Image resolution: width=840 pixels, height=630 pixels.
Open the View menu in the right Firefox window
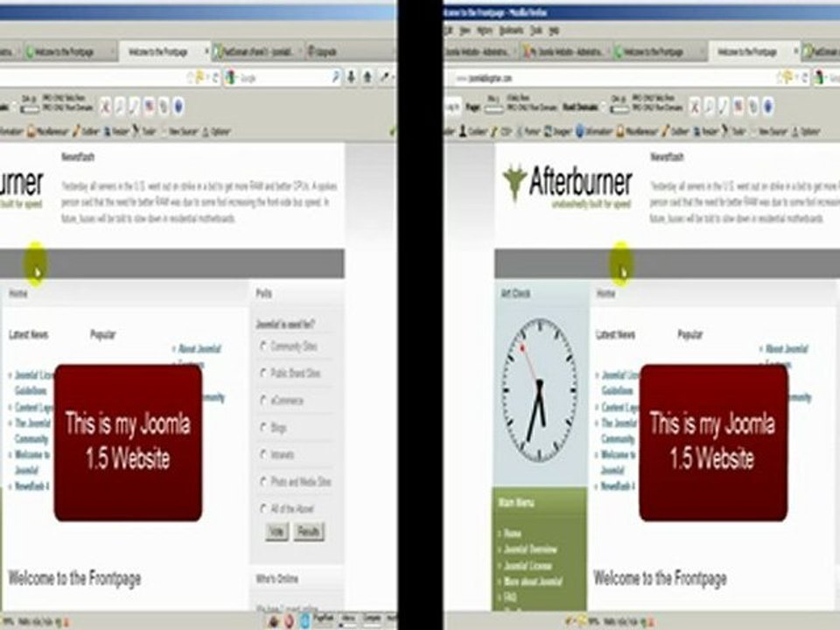(x=465, y=31)
